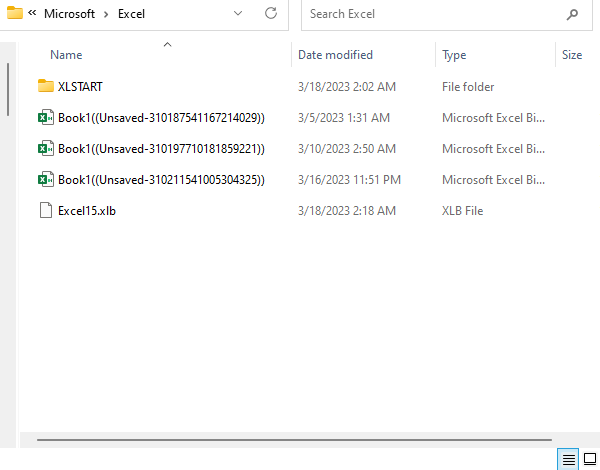The width and height of the screenshot is (600, 470).
Task: Click the horizontal scrollbar at bottom
Action: click(x=294, y=440)
